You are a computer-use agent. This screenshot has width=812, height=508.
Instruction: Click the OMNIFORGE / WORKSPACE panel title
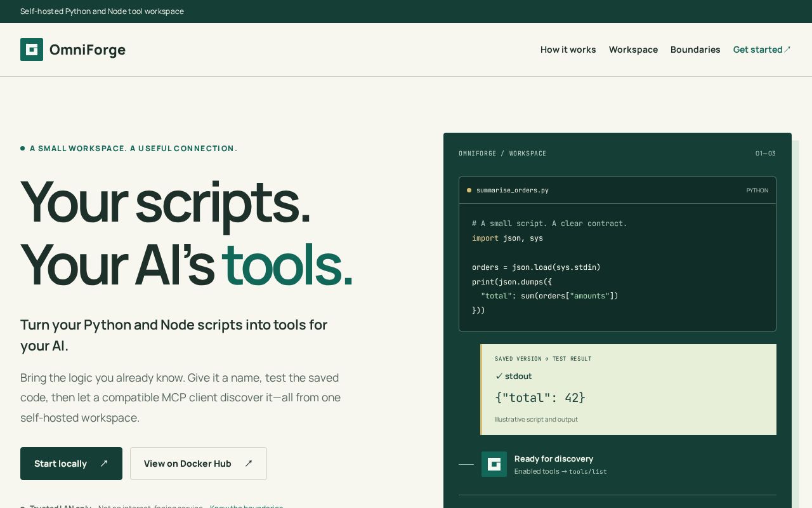[502, 154]
